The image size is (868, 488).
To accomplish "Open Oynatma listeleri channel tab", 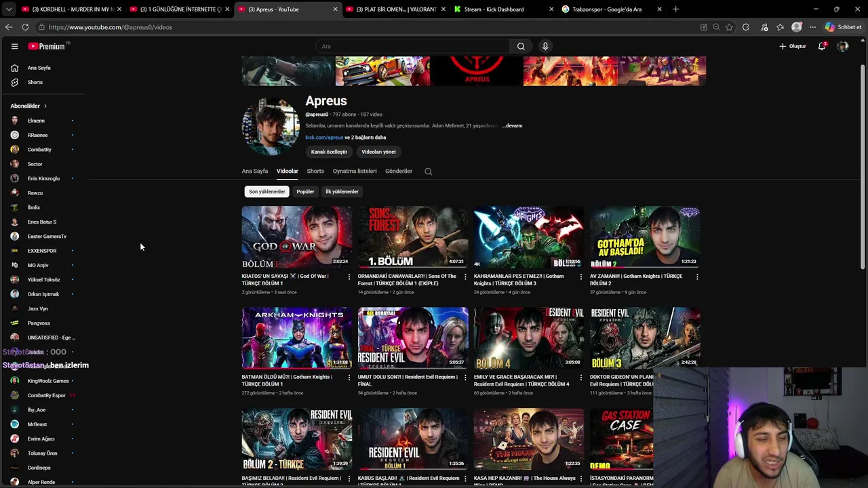I will point(355,171).
